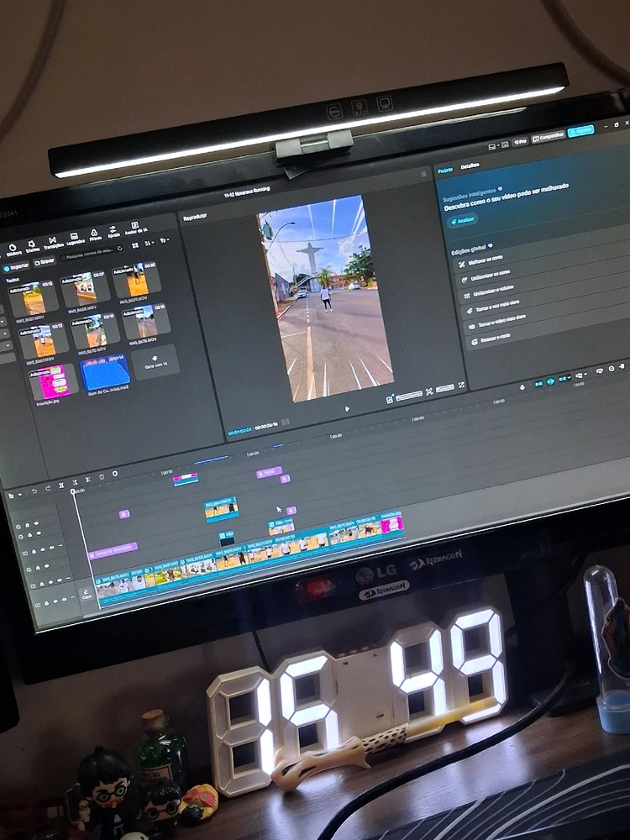Click the Capa cover button
The image size is (630, 840).
(x=87, y=596)
